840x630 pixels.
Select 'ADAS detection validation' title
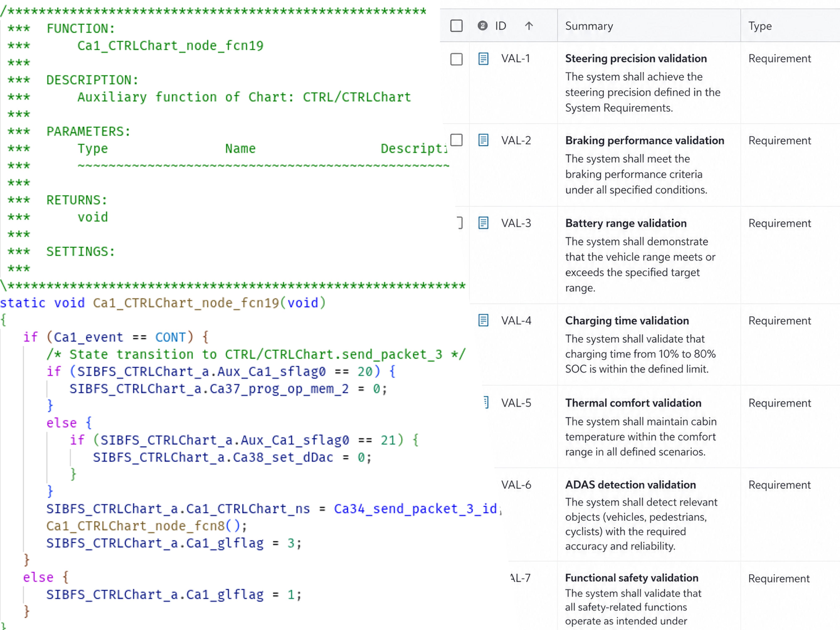tap(630, 485)
